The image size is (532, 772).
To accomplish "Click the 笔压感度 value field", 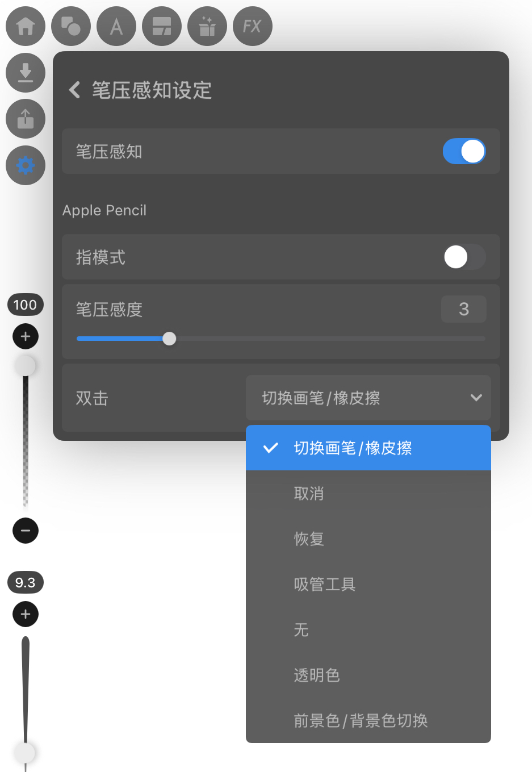I will point(464,309).
